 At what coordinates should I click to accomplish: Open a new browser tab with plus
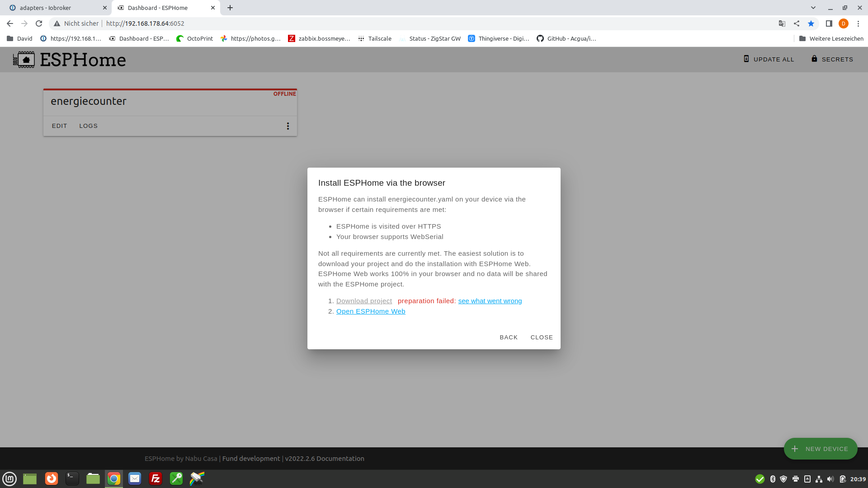(x=230, y=8)
